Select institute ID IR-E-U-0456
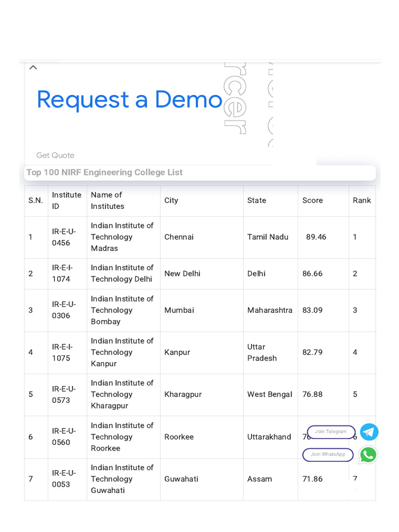This screenshot has height=532, width=399. click(x=64, y=237)
